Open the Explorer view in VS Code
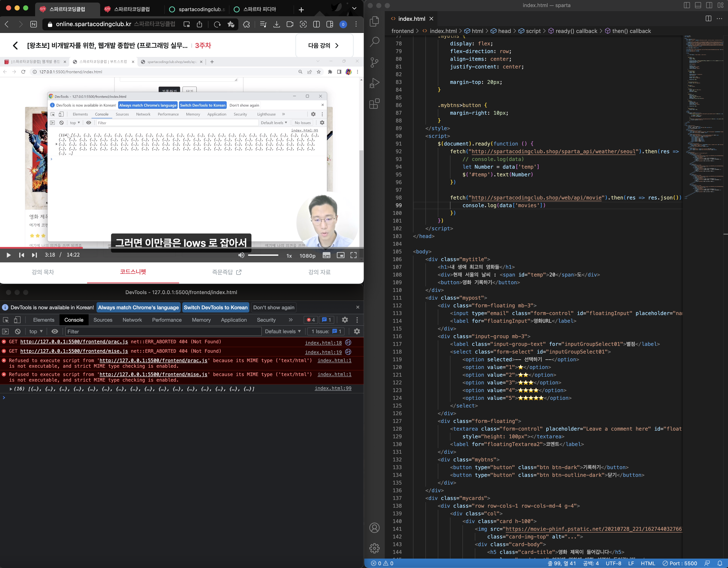Image resolution: width=728 pixels, height=568 pixels. pos(374,21)
